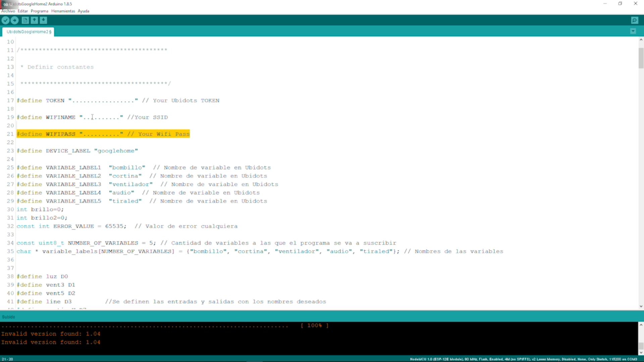Click the NodeMCU 1.0 board info status text
Viewport: 644px width, 362px height.
point(523,359)
